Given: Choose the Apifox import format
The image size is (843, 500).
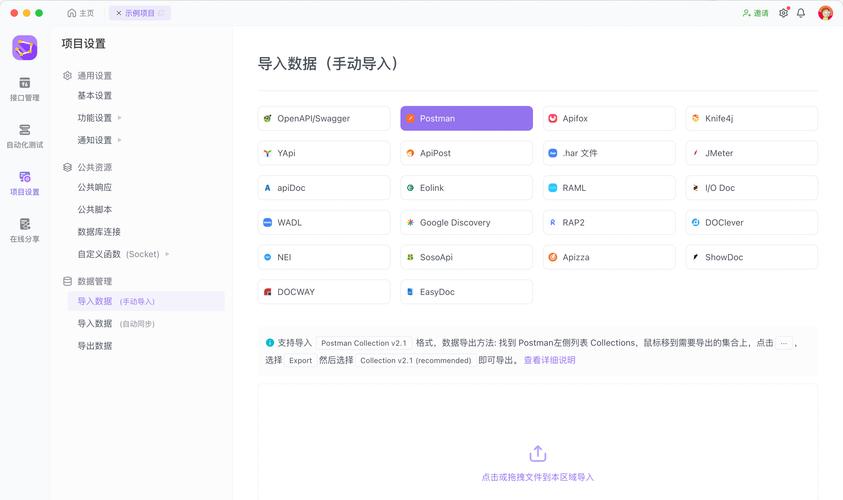Looking at the screenshot, I should [609, 118].
